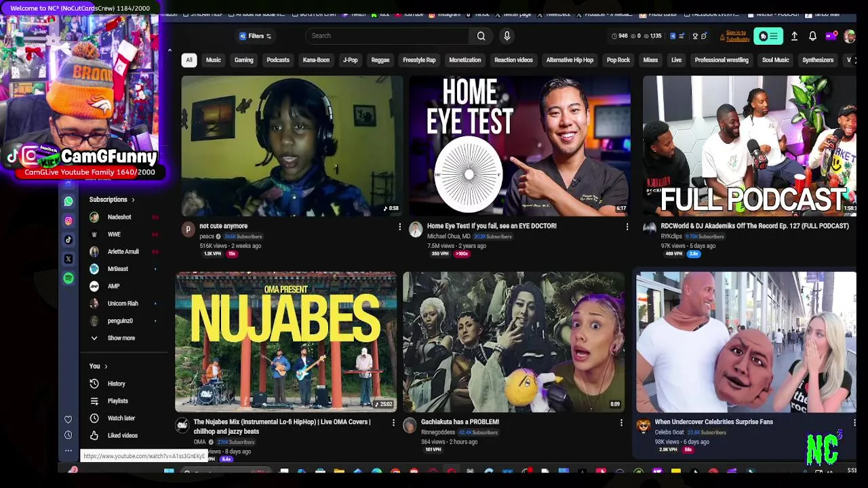Click the purple create icon with red badge

point(831,36)
